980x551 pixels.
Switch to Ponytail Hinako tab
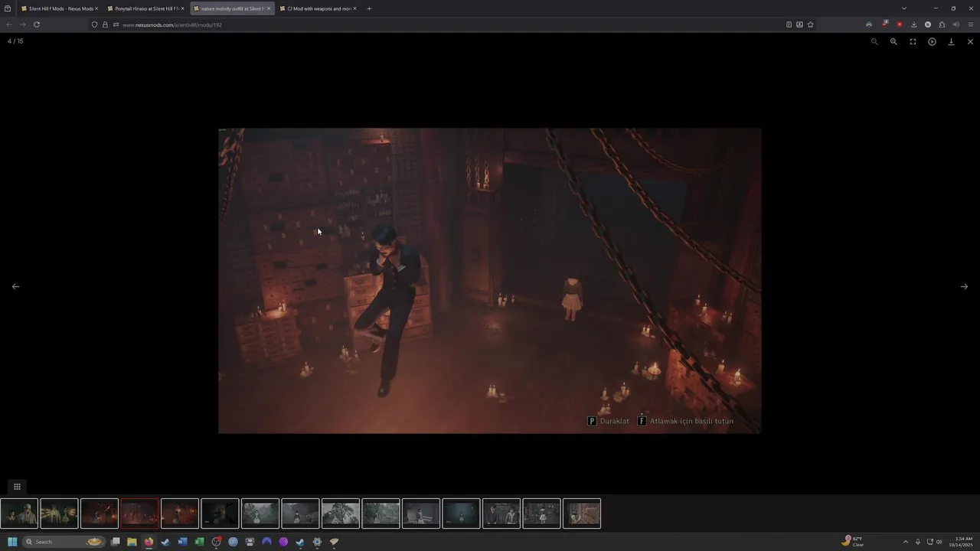(145, 8)
